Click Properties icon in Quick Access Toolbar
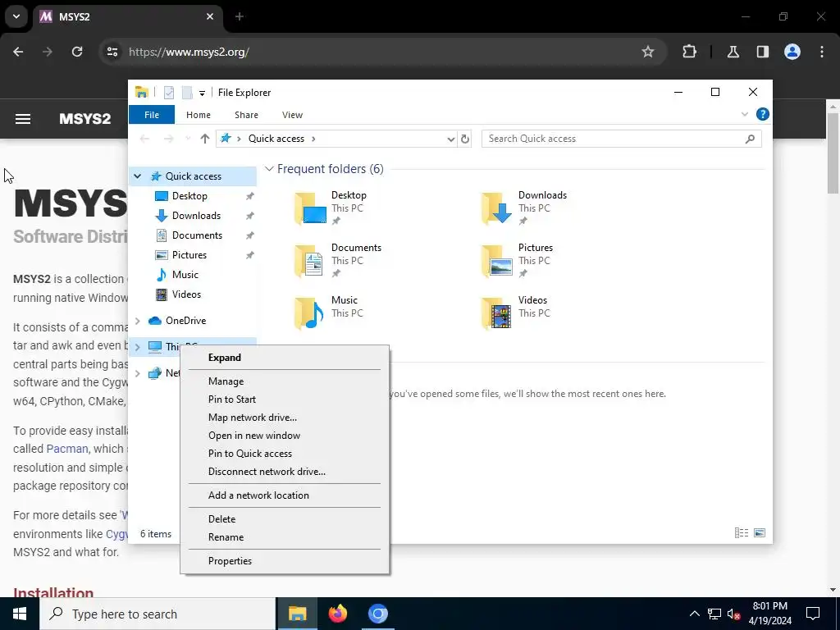The image size is (840, 630). point(169,92)
